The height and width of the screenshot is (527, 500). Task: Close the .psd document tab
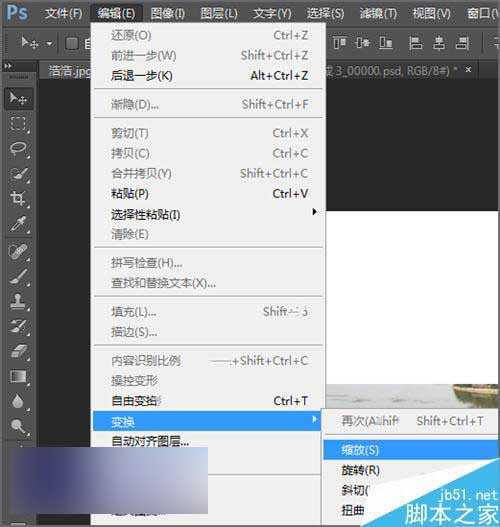(x=468, y=70)
